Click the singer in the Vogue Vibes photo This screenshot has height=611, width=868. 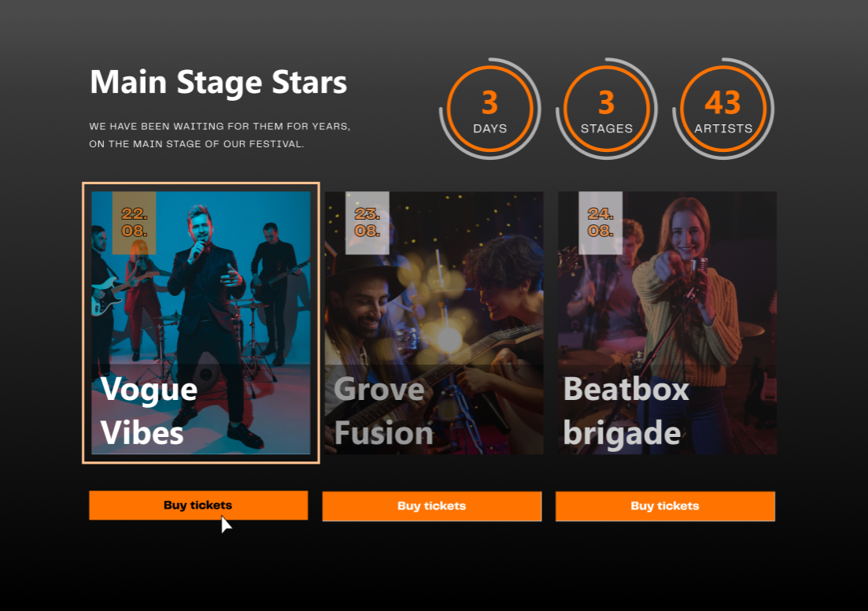click(210, 321)
